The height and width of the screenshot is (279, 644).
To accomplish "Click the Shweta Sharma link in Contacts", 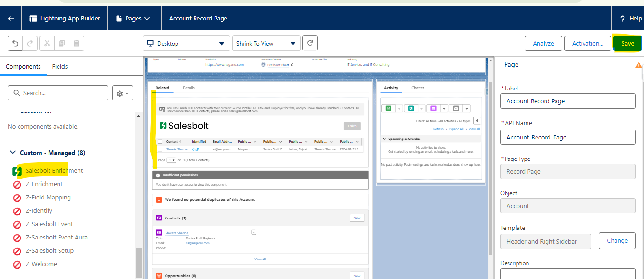I will [177, 233].
